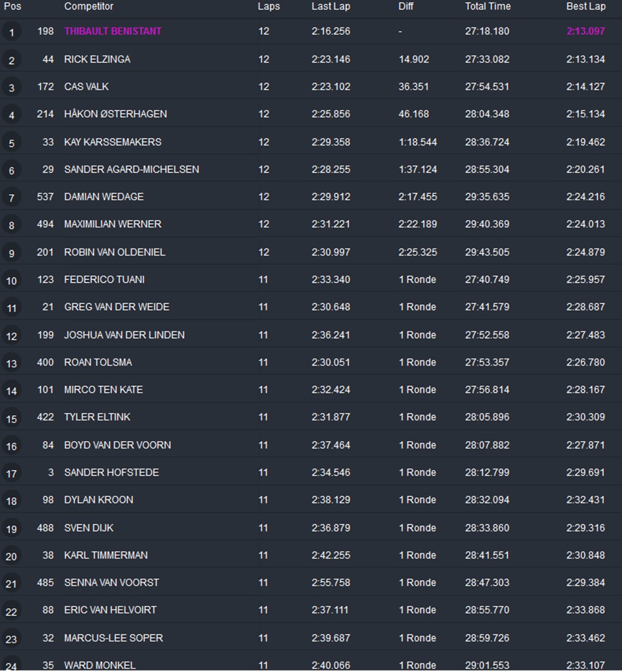The image size is (622, 672).
Task: Sort by the Best Lap column header
Action: pos(585,6)
